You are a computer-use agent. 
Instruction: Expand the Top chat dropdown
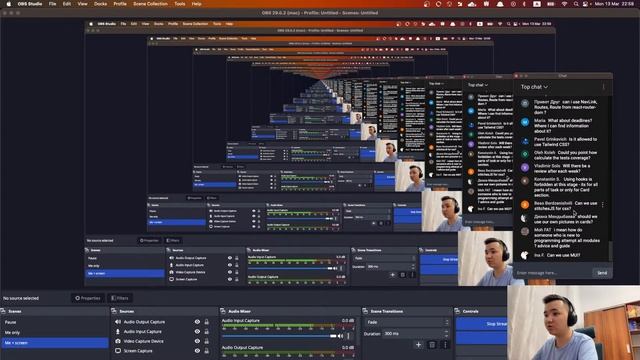tap(534, 87)
